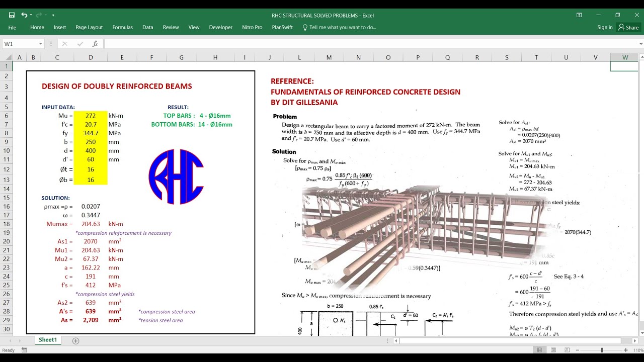Open the Data tab

[x=148, y=27]
